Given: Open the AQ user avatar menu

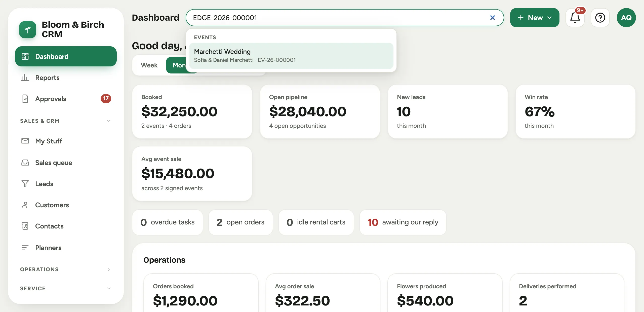Looking at the screenshot, I should pyautogui.click(x=626, y=18).
